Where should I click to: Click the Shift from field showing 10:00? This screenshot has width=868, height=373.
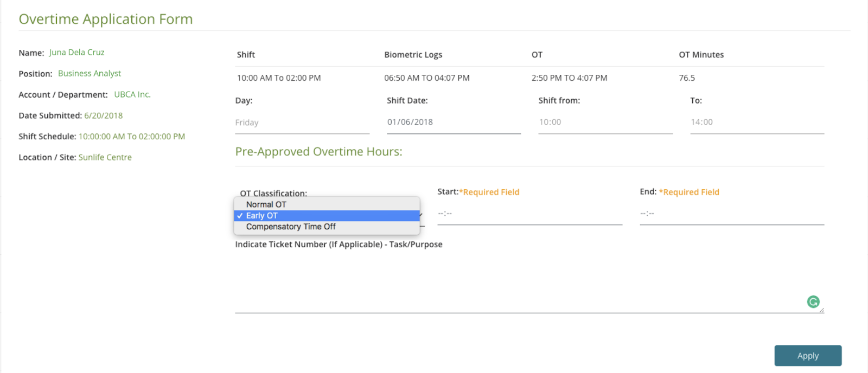(605, 123)
